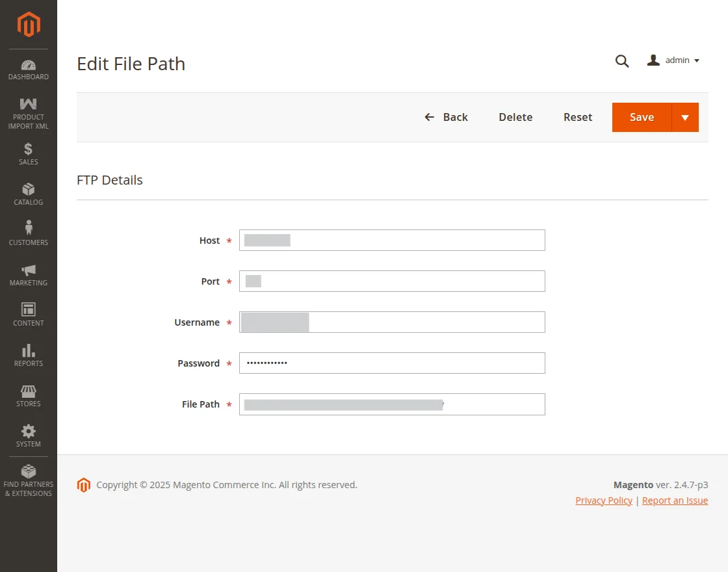
Task: Open the Stores storefront icon
Action: 29,391
